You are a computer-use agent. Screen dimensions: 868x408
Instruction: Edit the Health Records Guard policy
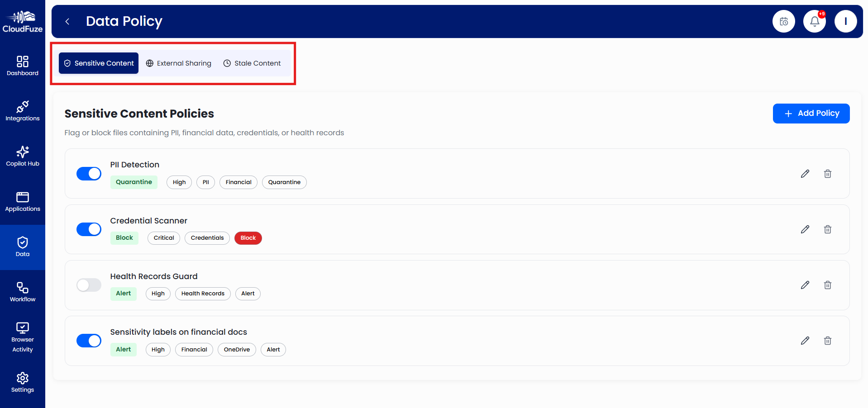(x=805, y=285)
